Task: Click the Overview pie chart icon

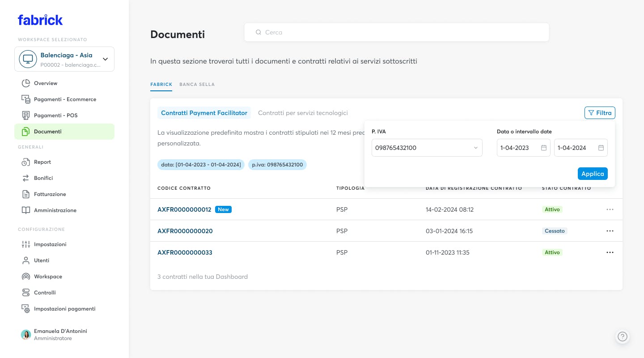Action: pos(26,83)
